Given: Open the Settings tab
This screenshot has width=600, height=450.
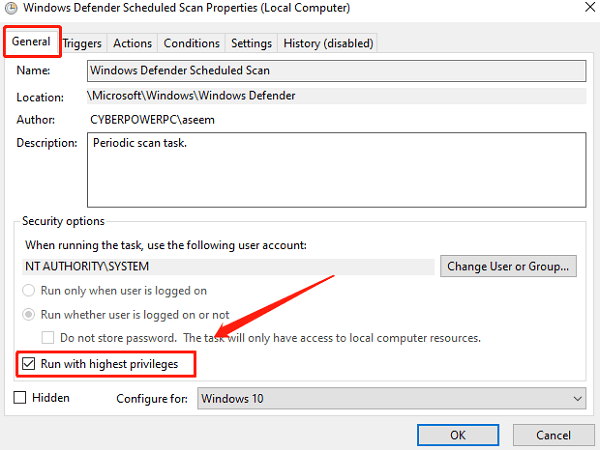Looking at the screenshot, I should (x=251, y=43).
